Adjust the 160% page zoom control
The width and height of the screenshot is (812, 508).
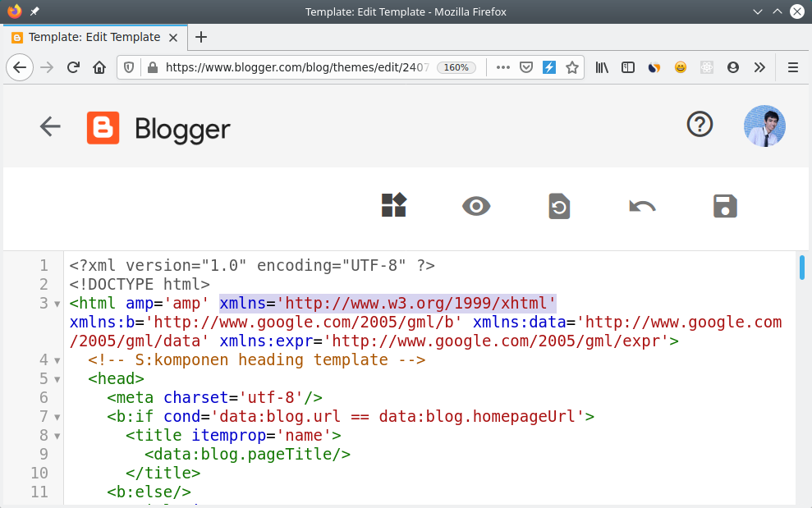point(456,67)
